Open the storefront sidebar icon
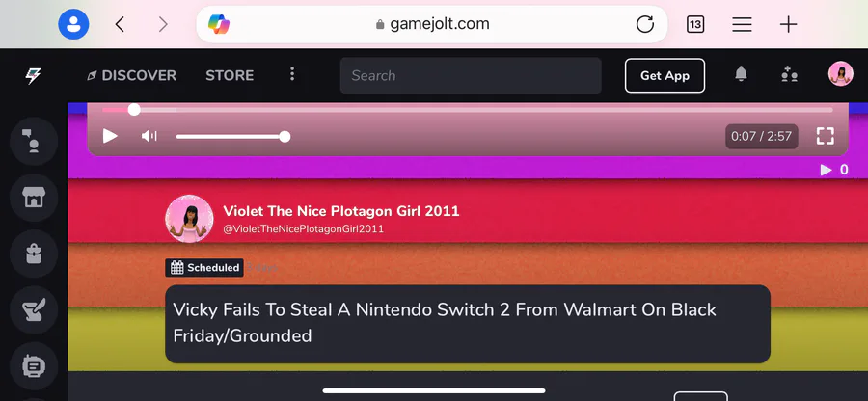Image resolution: width=868 pixels, height=401 pixels. pyautogui.click(x=34, y=198)
